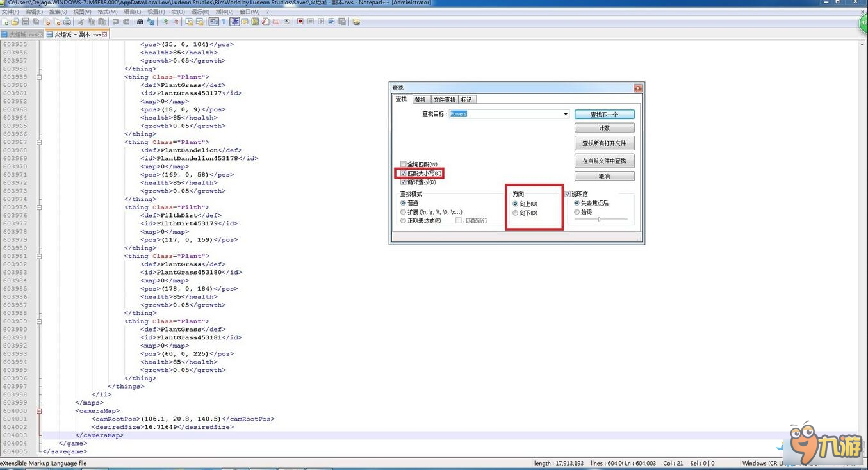Click the Save All toolbar icon
The width and height of the screenshot is (868, 470).
click(35, 21)
